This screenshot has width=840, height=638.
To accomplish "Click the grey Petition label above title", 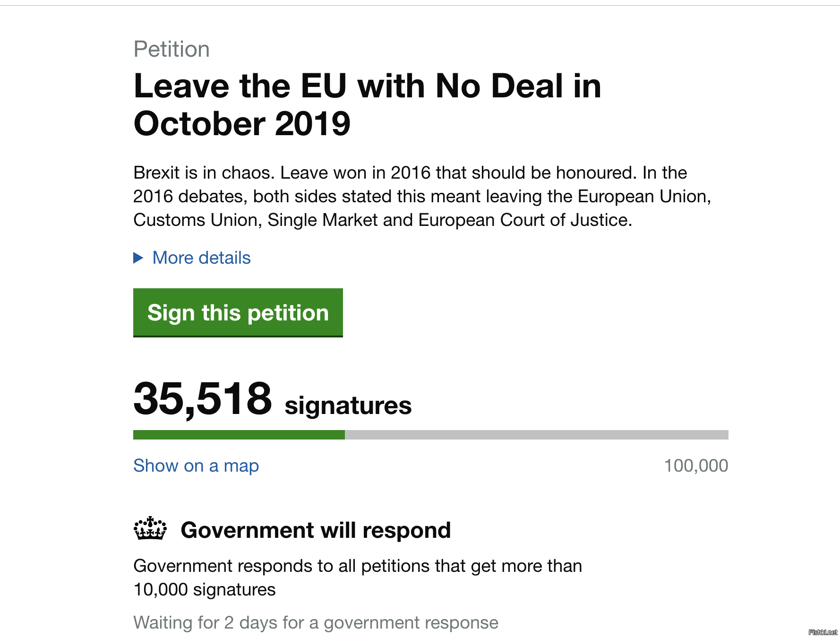I will point(171,49).
